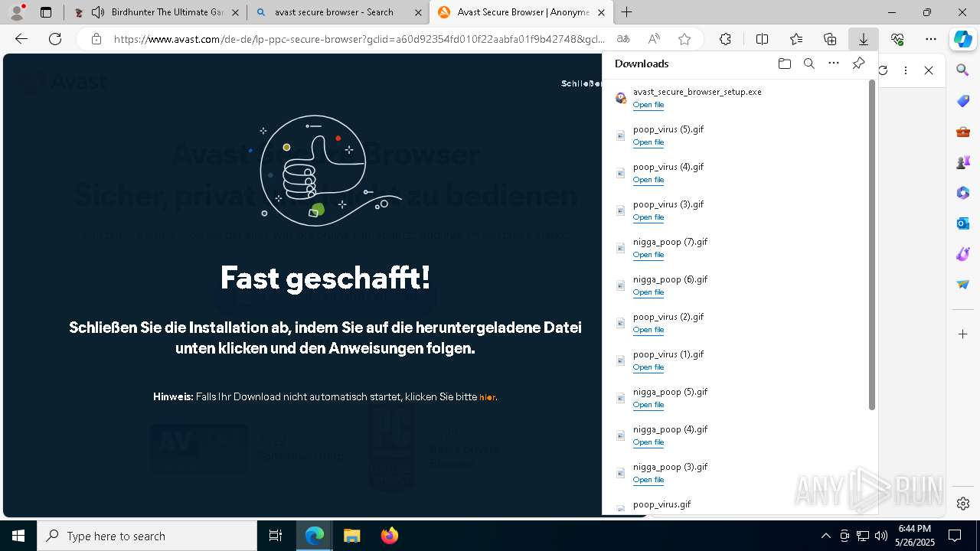Customize sidebar with plus icon

coord(963,334)
